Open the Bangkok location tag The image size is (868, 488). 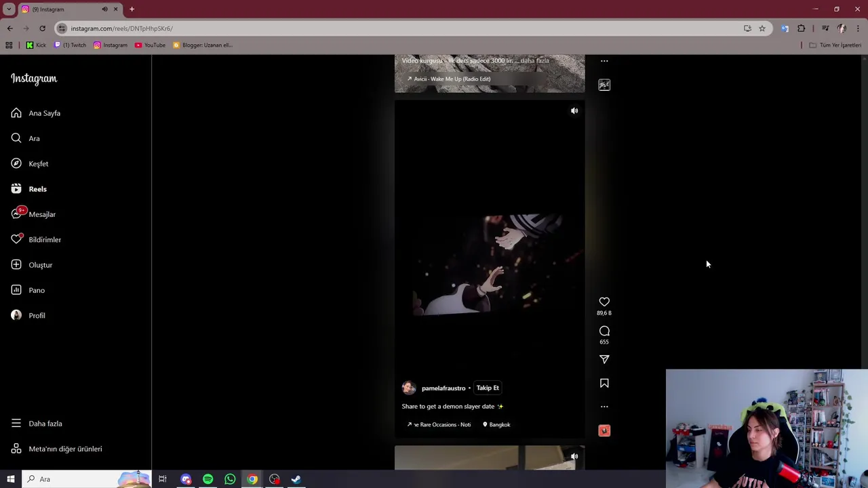(496, 424)
